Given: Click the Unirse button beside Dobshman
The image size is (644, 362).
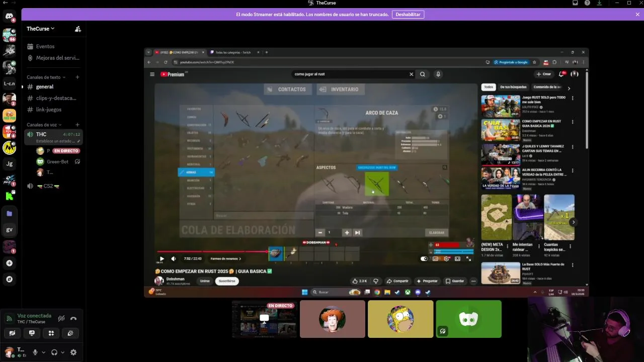Looking at the screenshot, I should pos(205,281).
